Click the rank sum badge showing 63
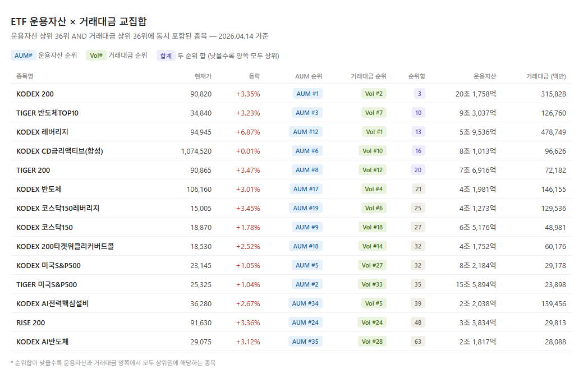 [418, 342]
